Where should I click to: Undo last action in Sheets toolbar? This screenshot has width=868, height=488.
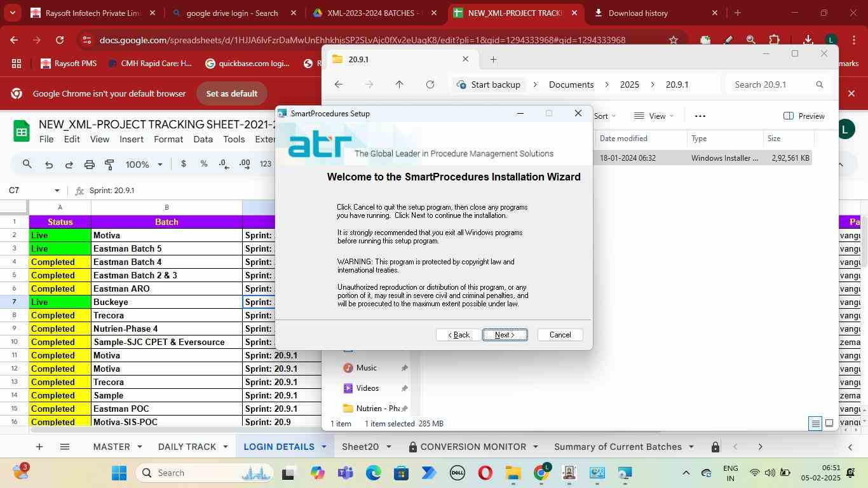click(x=49, y=165)
